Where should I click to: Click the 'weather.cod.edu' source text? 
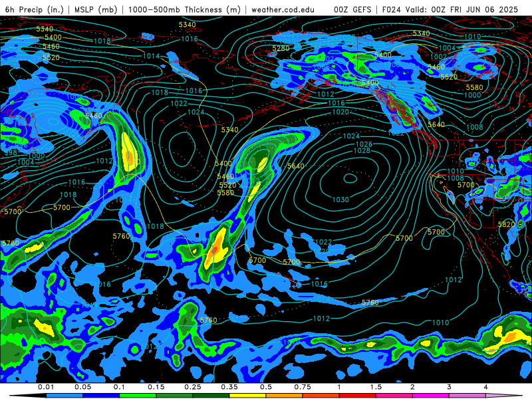(283, 9)
